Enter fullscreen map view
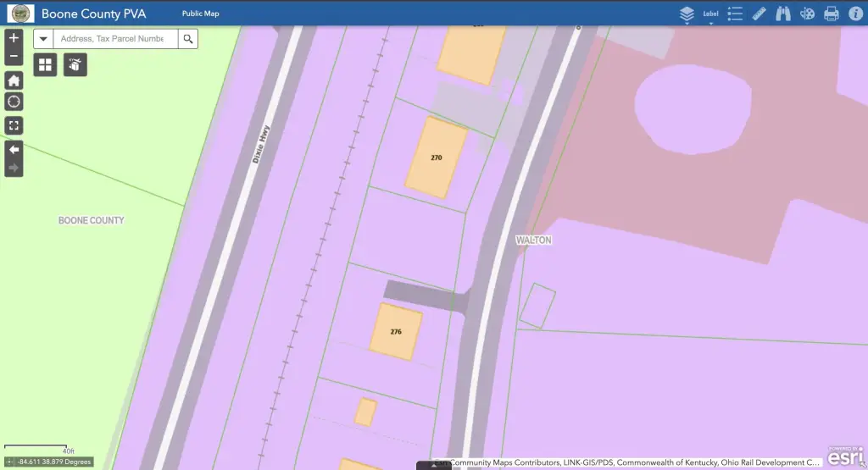Image resolution: width=868 pixels, height=470 pixels. (x=14, y=125)
